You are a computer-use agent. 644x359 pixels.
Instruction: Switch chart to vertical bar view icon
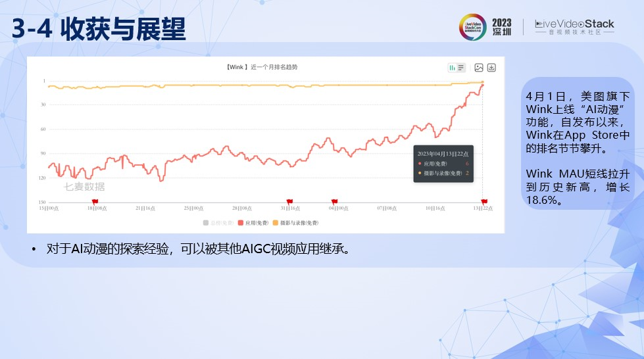(452, 68)
